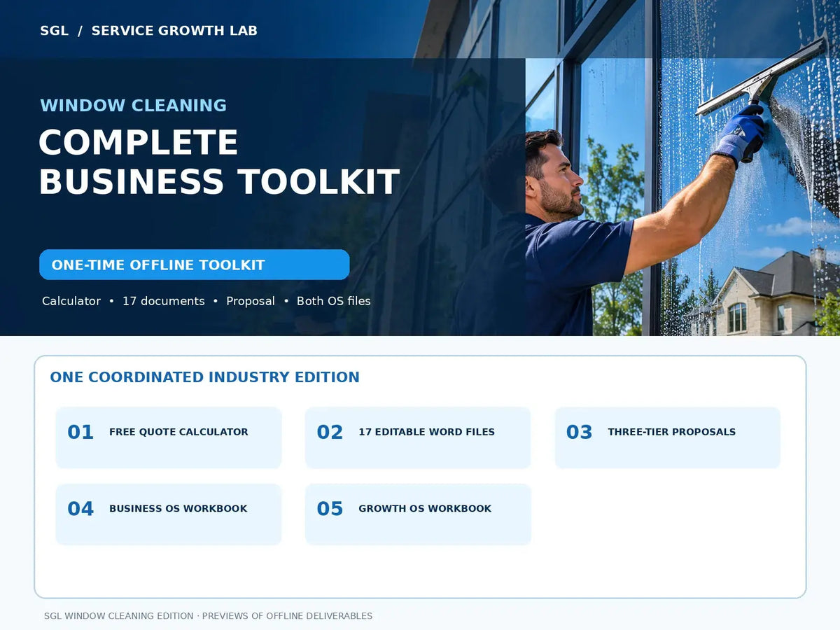The width and height of the screenshot is (840, 630).
Task: Click the ONE-TIME OFFLINE TOOLKIT button
Action: pos(194,265)
